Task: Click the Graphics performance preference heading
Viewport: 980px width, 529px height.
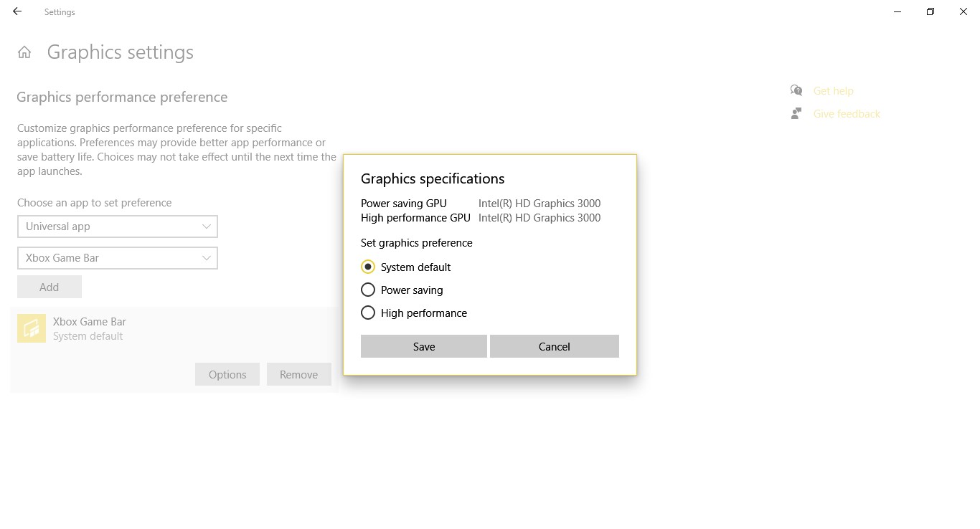Action: (x=122, y=97)
